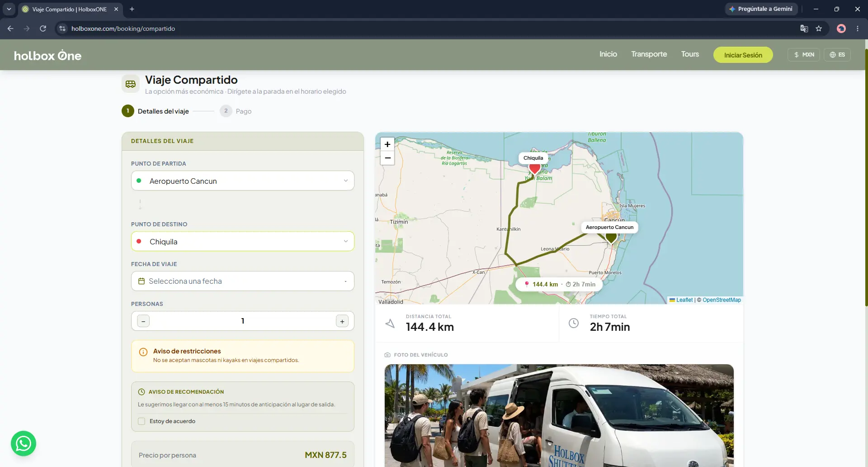Click the address bar URL
Image resolution: width=868 pixels, height=467 pixels.
pyautogui.click(x=123, y=29)
